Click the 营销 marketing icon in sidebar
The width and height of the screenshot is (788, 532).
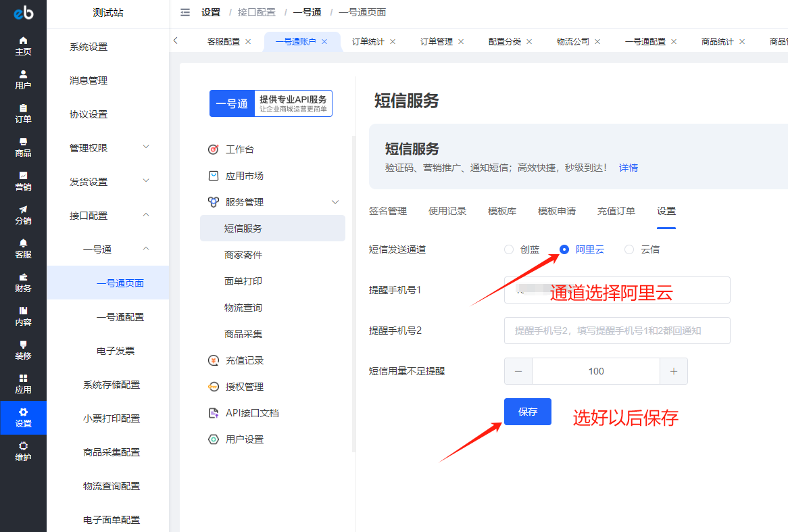[x=23, y=176]
